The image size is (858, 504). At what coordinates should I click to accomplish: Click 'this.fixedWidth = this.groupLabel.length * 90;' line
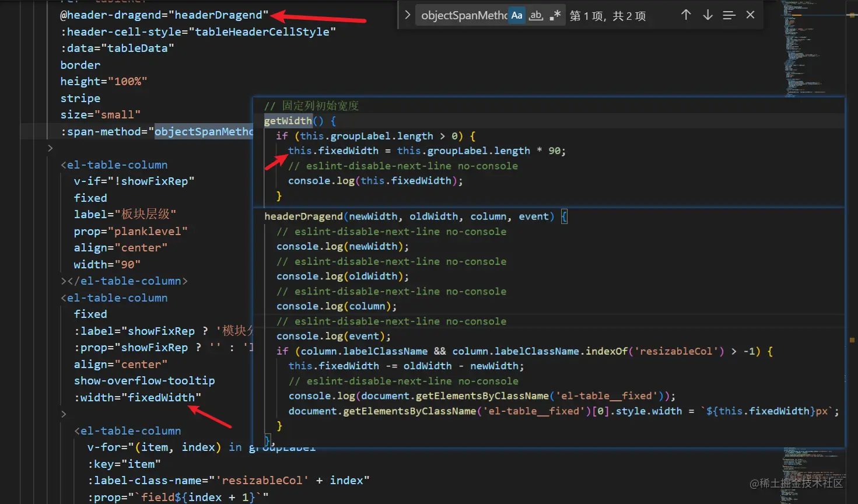[x=427, y=150]
